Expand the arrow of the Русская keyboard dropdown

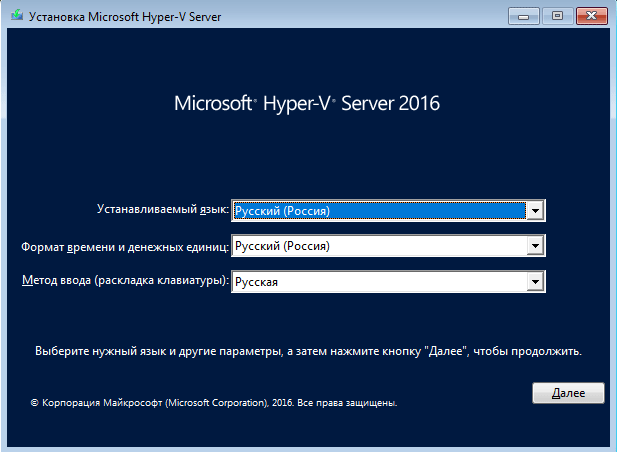coord(535,282)
